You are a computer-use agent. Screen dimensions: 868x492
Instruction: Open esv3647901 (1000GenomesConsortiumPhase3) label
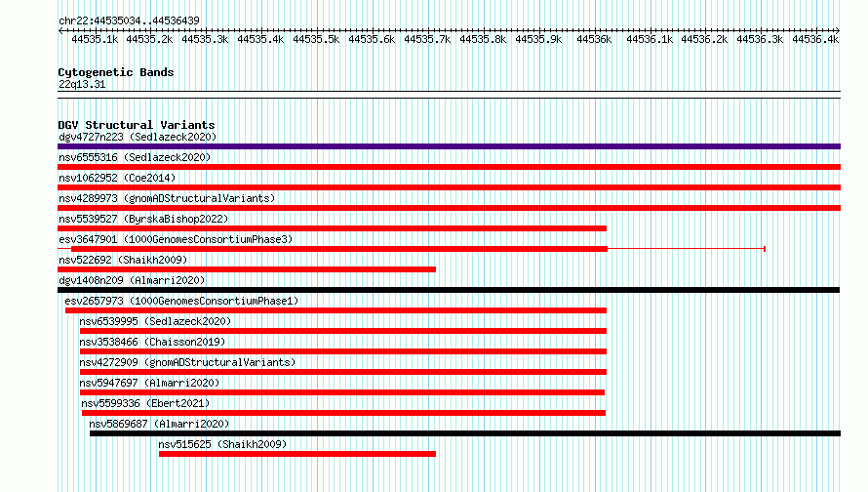point(176,239)
